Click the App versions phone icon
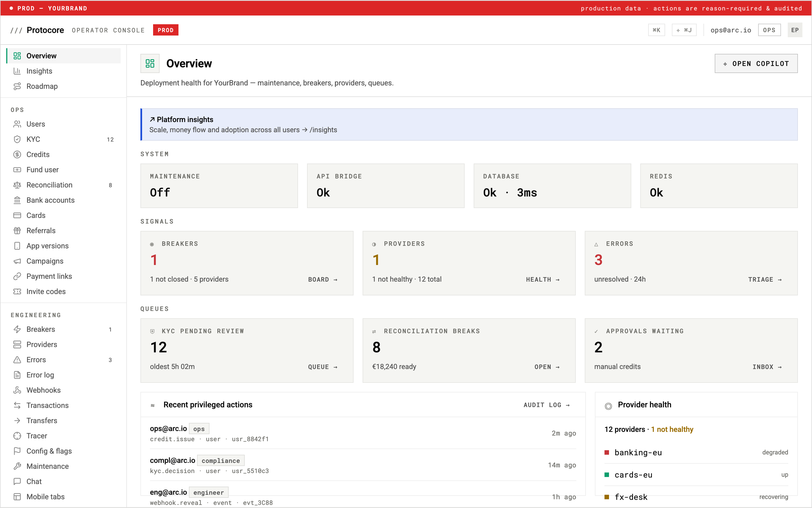Image resolution: width=812 pixels, height=508 pixels. [x=17, y=246]
